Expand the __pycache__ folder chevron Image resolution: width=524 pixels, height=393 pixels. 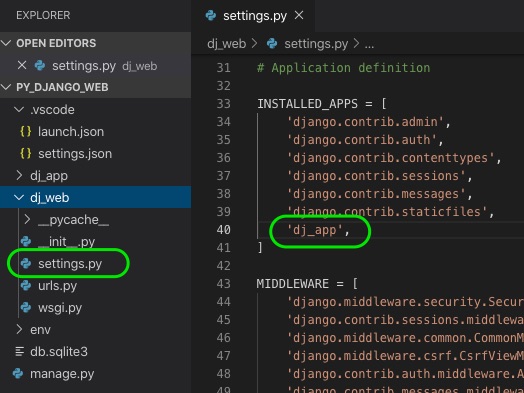pyautogui.click(x=27, y=220)
